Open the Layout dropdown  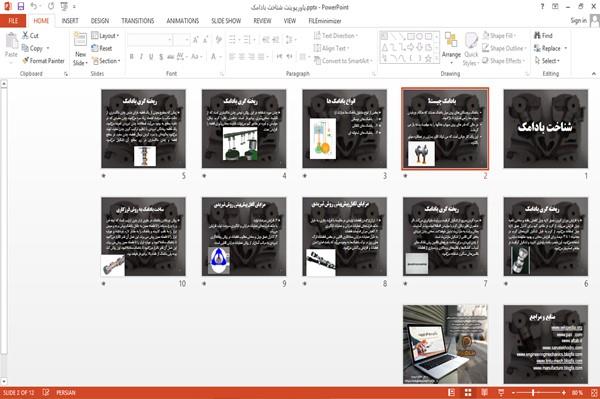[105, 36]
